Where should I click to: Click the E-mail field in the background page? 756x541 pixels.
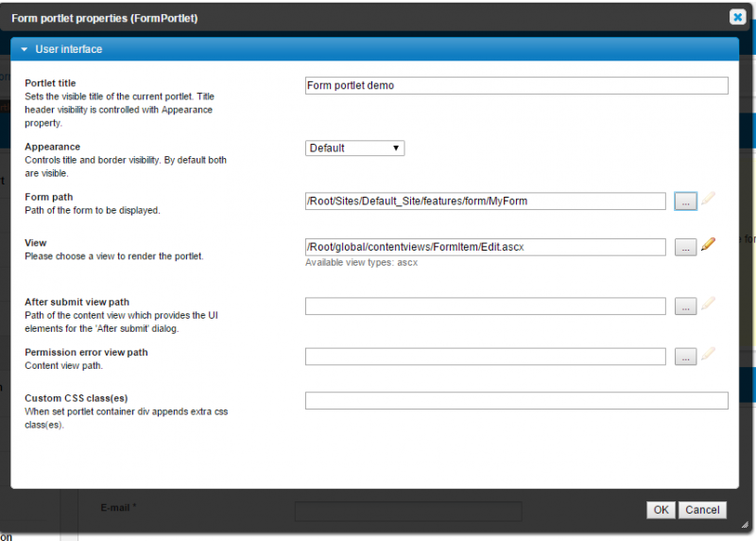(408, 511)
